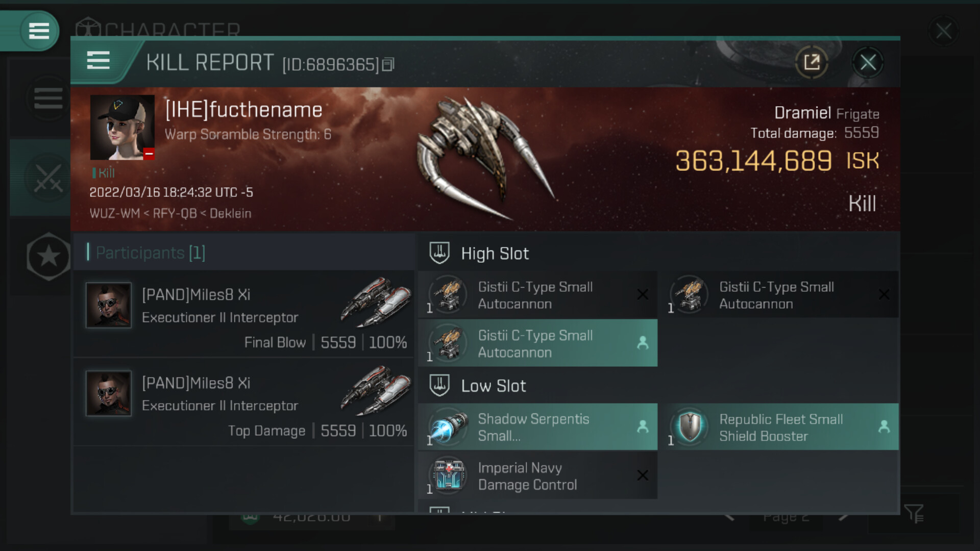The image size is (980, 551).
Task: Open the crossed-swords combat log sidebar tab
Action: coord(47,178)
